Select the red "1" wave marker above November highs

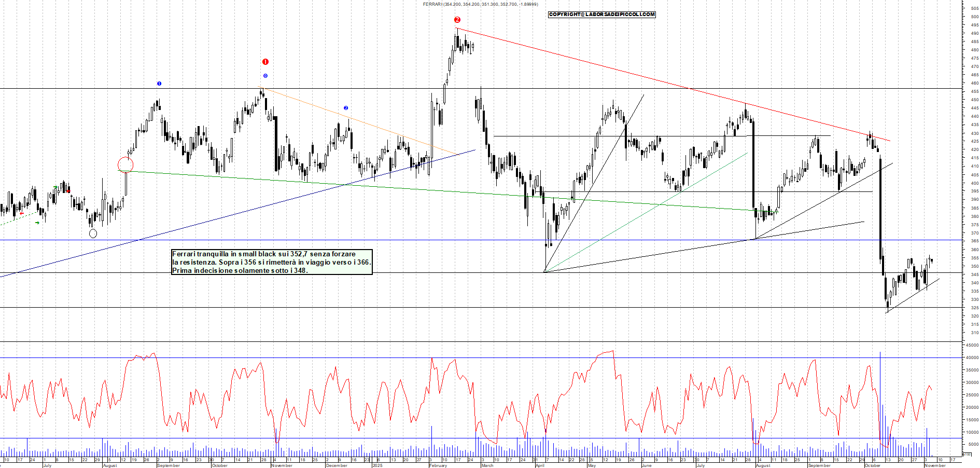coord(265,61)
